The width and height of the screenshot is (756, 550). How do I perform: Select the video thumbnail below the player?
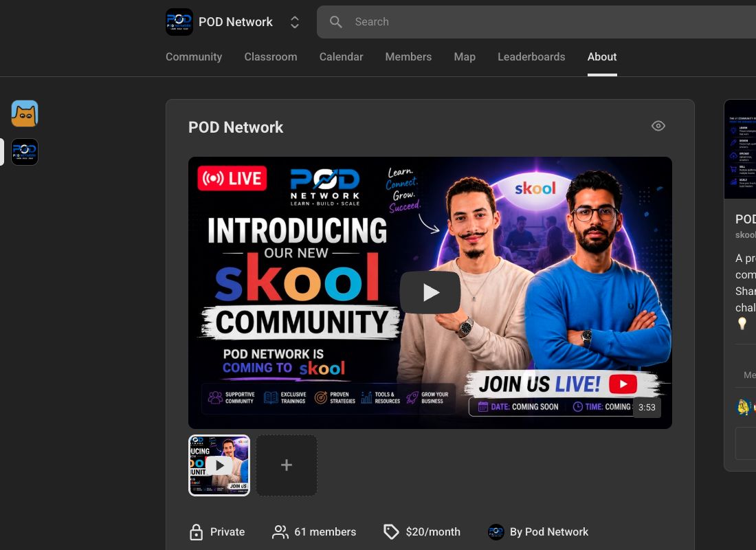pyautogui.click(x=219, y=465)
